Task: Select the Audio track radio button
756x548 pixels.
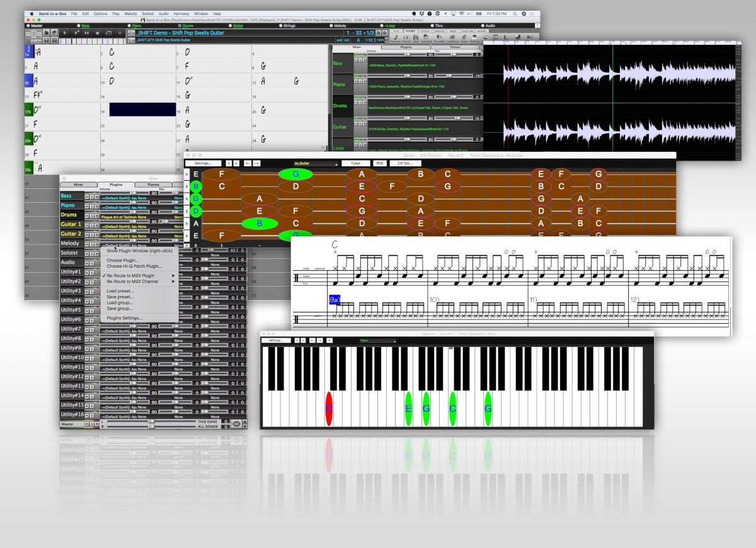Action: [482, 26]
